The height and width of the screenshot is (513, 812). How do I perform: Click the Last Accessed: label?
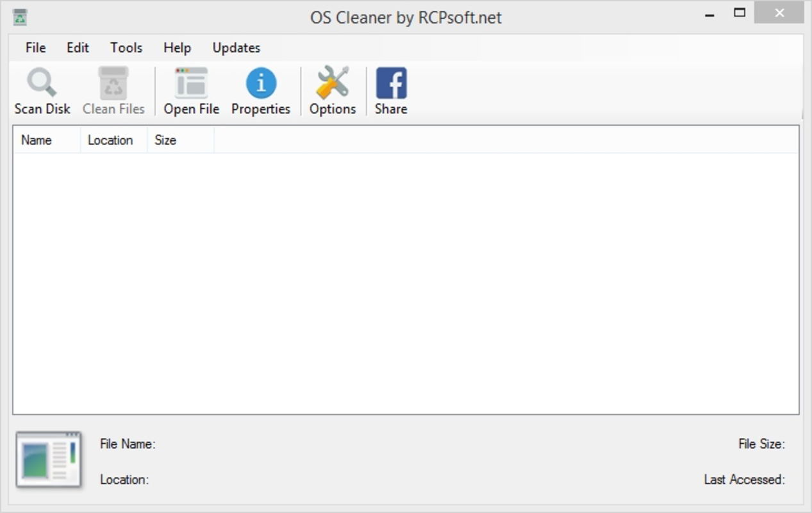pos(744,479)
